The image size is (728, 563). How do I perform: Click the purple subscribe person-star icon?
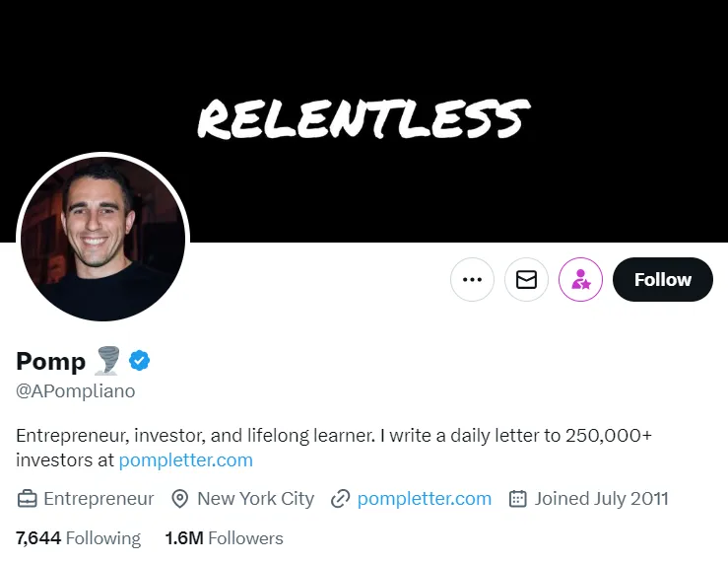pyautogui.click(x=580, y=280)
